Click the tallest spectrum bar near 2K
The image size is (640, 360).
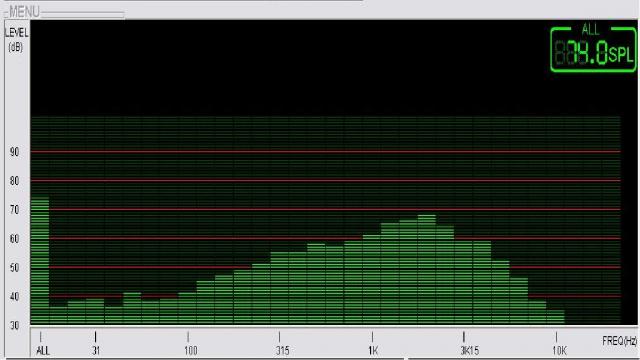tap(427, 269)
